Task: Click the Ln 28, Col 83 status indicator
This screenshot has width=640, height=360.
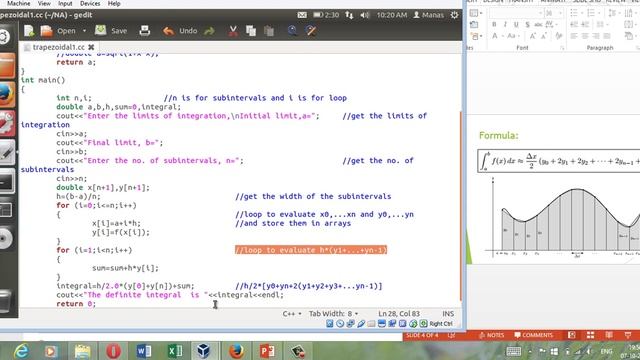Action: (x=399, y=313)
